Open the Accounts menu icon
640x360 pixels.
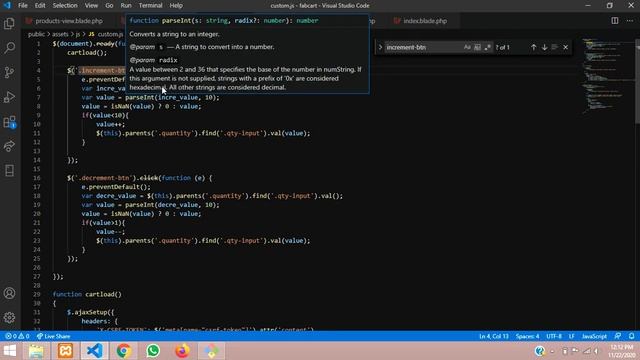[x=9, y=293]
